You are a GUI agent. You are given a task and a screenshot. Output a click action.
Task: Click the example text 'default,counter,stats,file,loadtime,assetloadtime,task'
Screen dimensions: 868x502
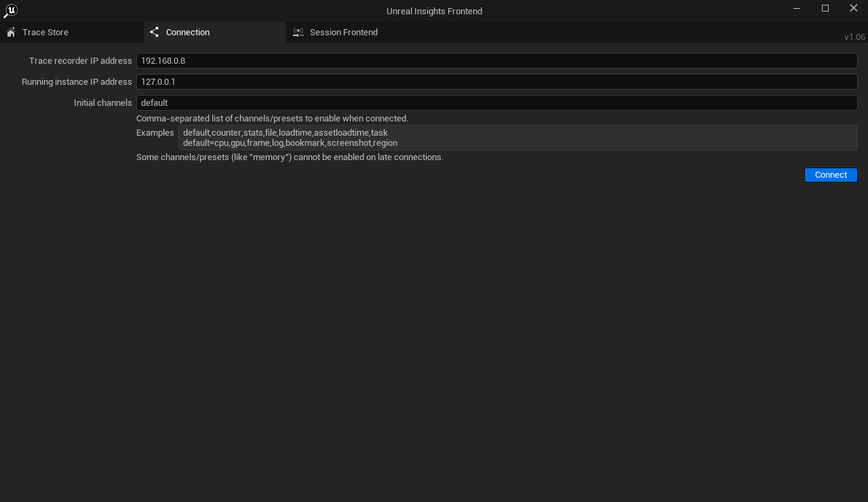pos(285,133)
